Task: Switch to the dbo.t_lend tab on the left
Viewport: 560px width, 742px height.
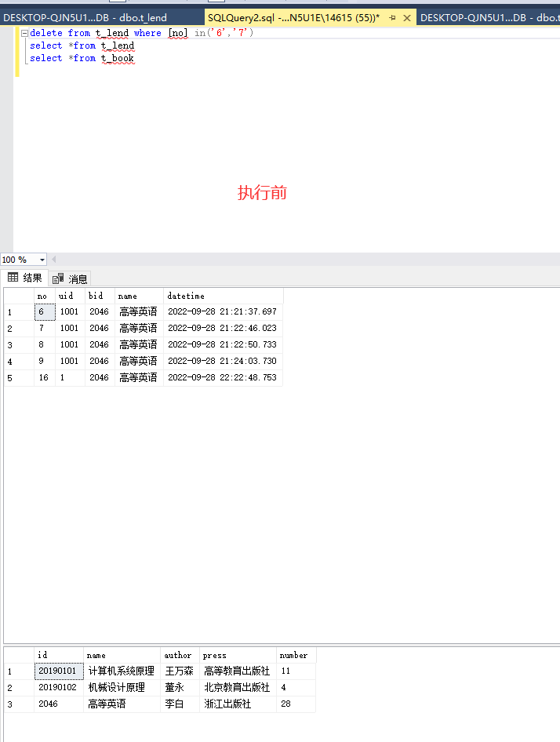Action: click(85, 18)
